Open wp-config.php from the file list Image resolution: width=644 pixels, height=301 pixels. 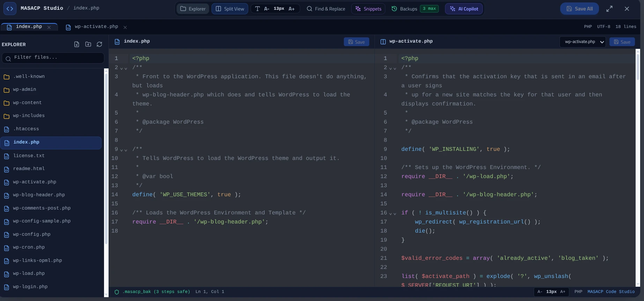coord(51,234)
